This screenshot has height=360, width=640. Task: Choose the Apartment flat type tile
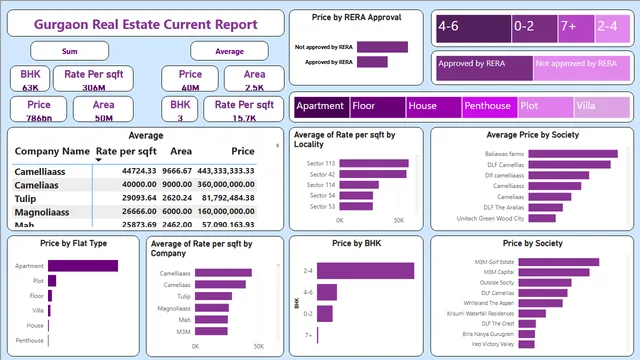tap(322, 107)
